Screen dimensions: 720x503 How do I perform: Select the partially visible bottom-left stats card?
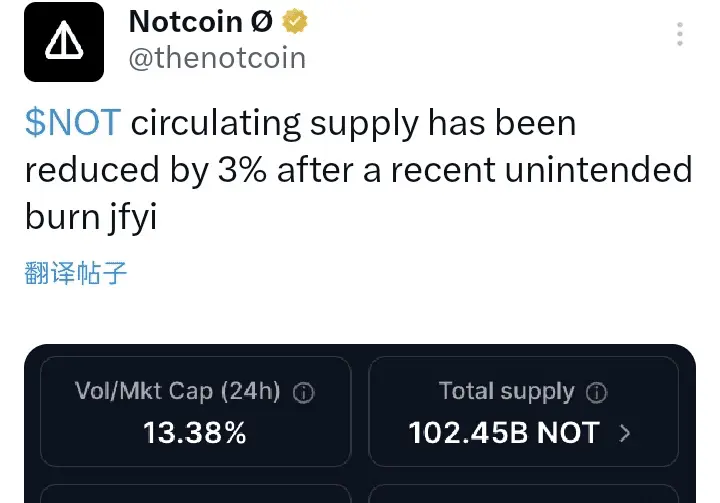click(196, 494)
